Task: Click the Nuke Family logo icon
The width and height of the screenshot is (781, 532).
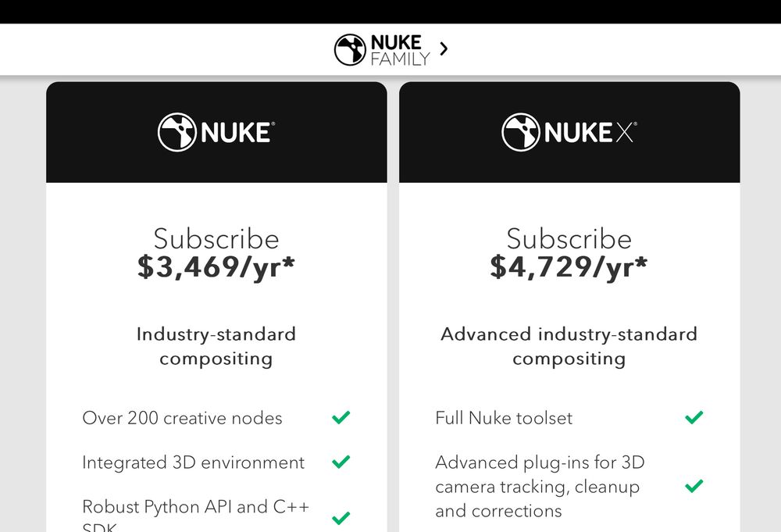Action: 350,49
